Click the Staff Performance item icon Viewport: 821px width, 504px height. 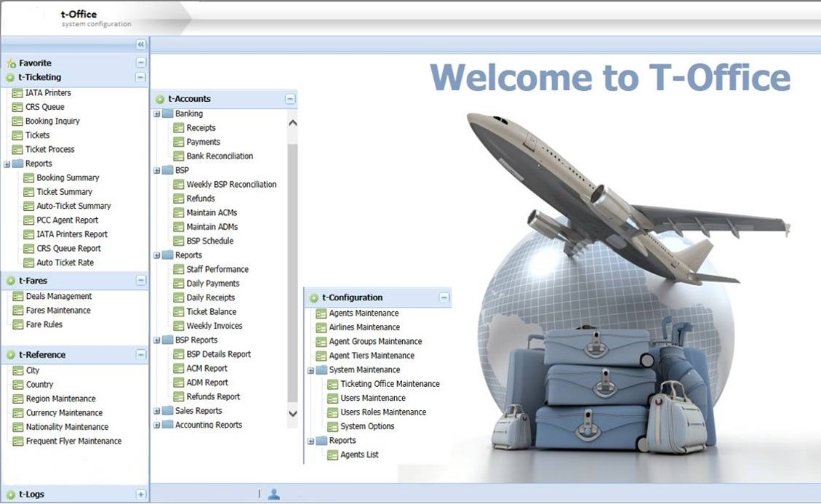point(179,269)
